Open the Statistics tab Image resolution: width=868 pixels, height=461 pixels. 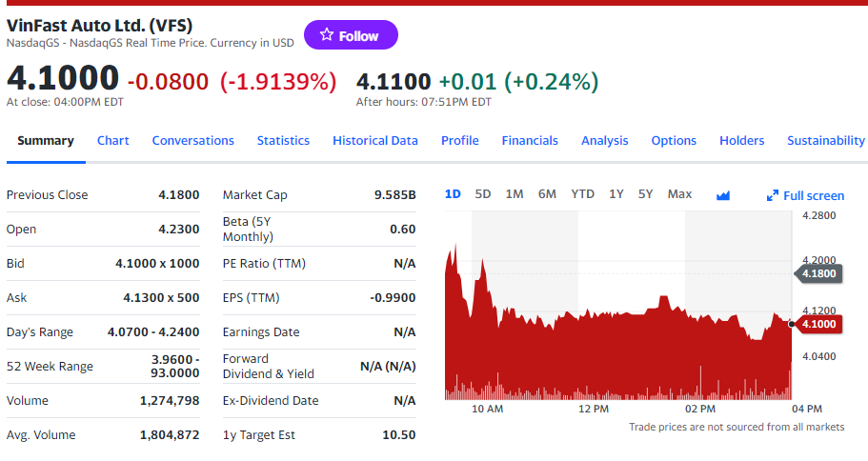click(283, 140)
